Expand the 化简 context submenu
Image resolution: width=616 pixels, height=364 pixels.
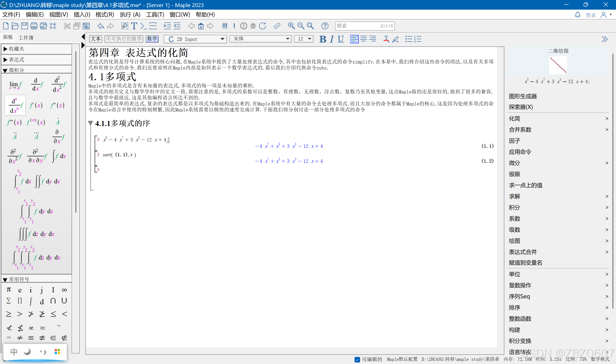click(558, 118)
